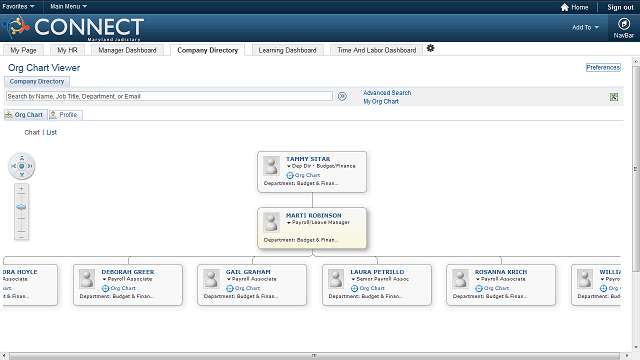Pan chart left with navigation pad arrow
The height and width of the screenshot is (360, 640).
(x=13, y=166)
